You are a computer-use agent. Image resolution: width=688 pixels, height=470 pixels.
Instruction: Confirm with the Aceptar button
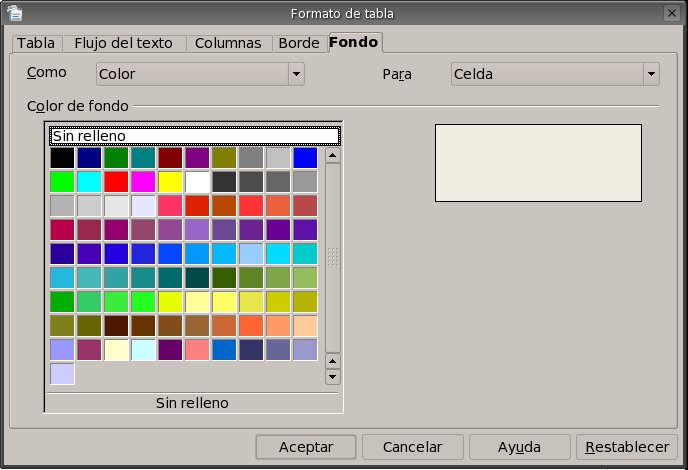306,446
